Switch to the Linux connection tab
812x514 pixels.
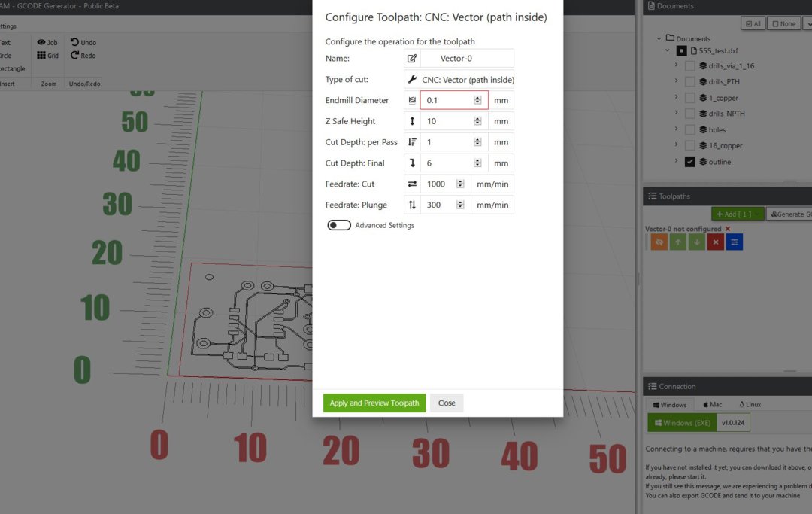point(750,404)
